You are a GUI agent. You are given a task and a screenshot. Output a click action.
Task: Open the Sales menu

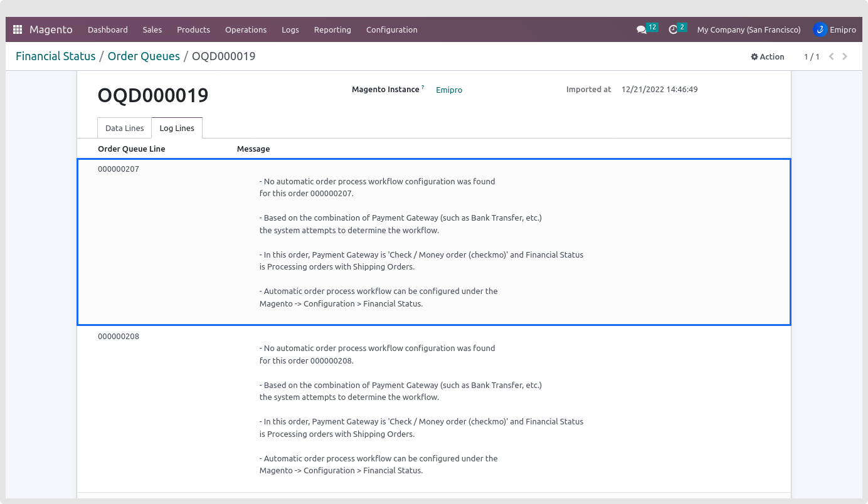coord(152,29)
